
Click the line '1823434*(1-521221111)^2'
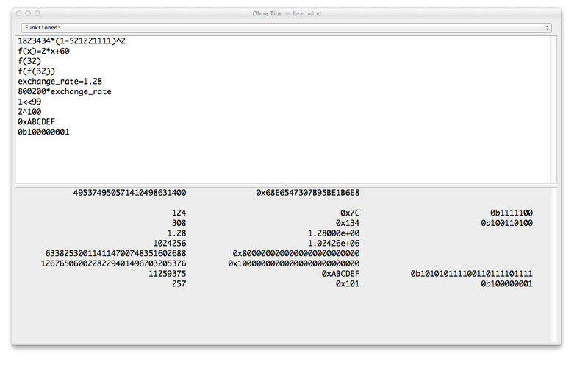point(71,41)
